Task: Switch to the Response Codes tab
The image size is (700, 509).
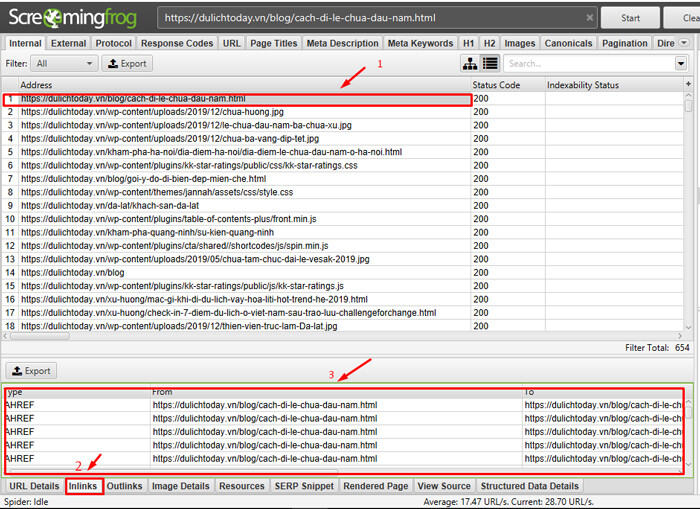Action: pyautogui.click(x=177, y=43)
